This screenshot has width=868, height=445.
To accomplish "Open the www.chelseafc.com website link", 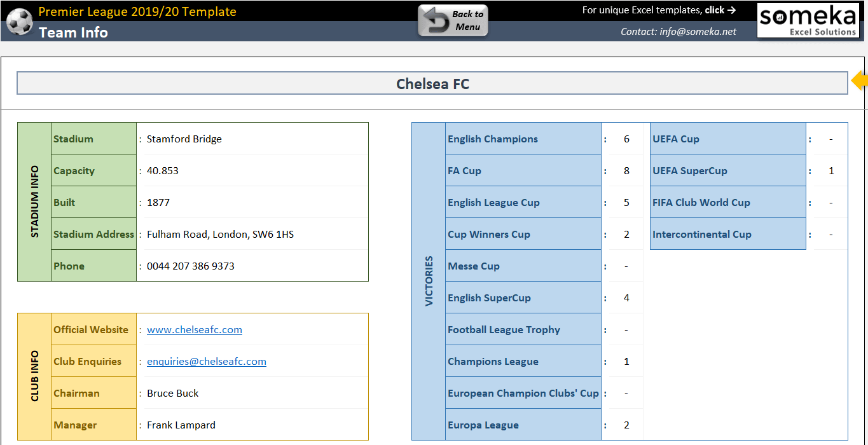I will click(x=195, y=329).
